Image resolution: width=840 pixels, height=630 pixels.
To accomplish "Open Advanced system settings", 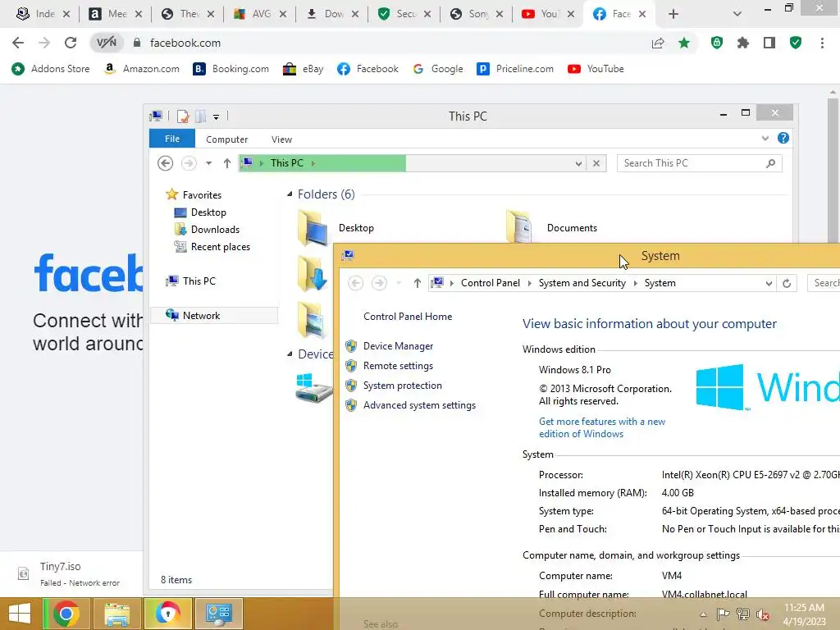I will 419,405.
